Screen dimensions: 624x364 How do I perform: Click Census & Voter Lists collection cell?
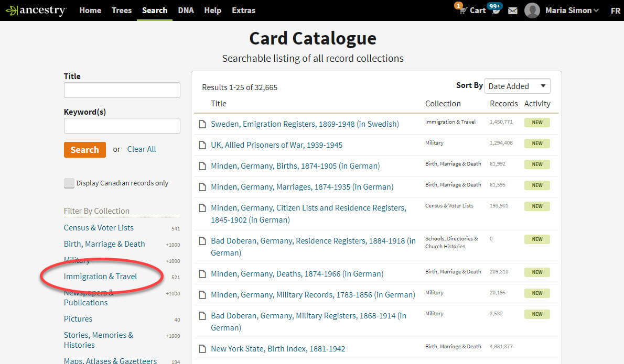(449, 206)
